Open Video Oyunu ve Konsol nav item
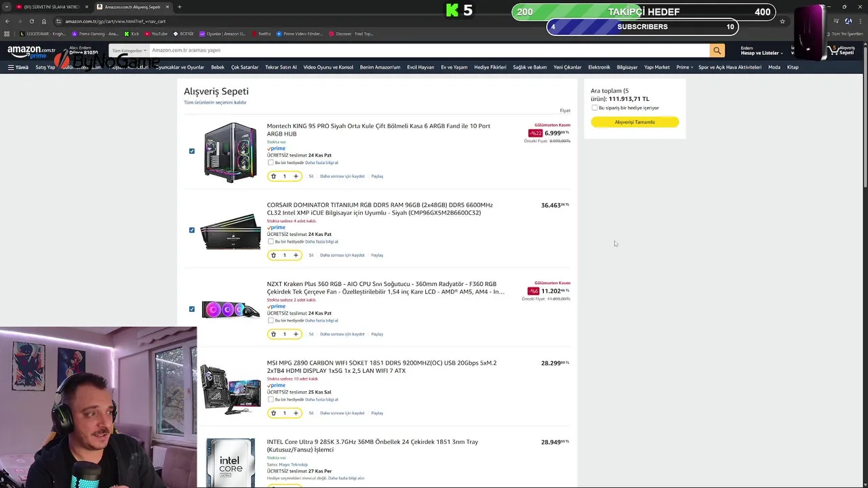 328,67
